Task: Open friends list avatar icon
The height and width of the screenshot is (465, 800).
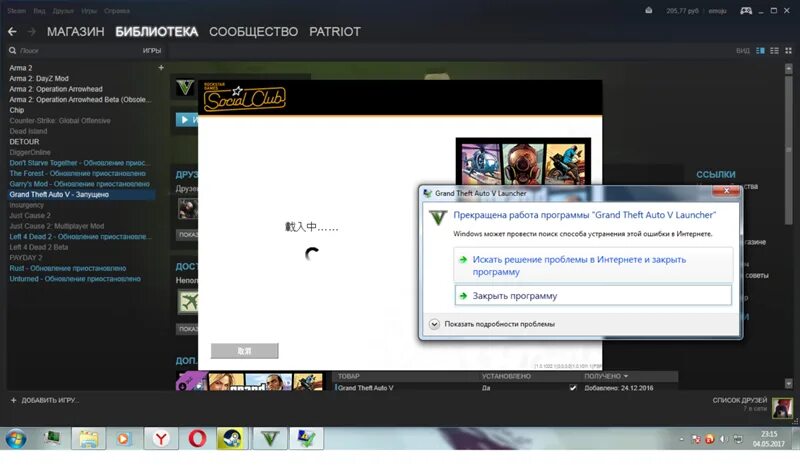Action: click(782, 408)
